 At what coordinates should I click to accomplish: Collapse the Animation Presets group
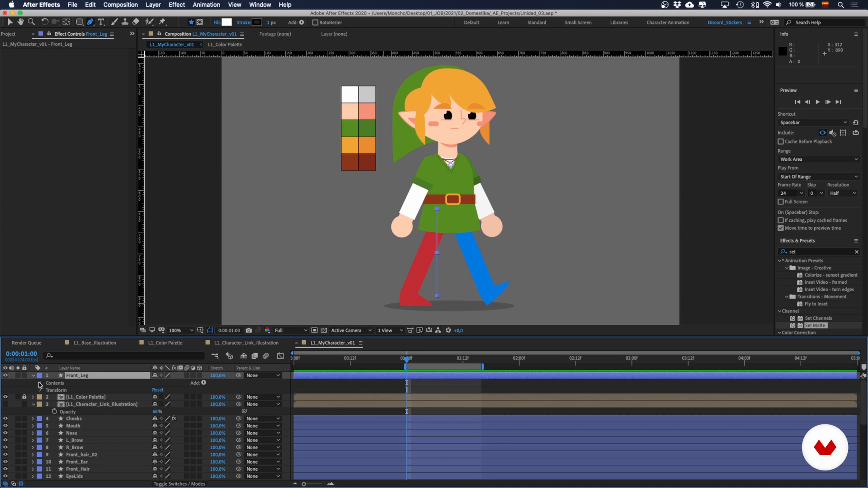(780, 261)
